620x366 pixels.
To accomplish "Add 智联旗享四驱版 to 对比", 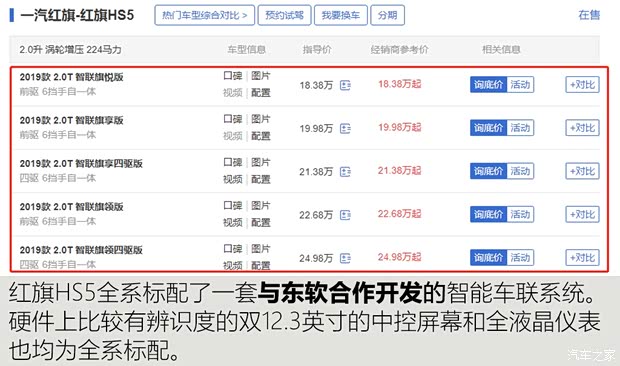I will [x=582, y=171].
